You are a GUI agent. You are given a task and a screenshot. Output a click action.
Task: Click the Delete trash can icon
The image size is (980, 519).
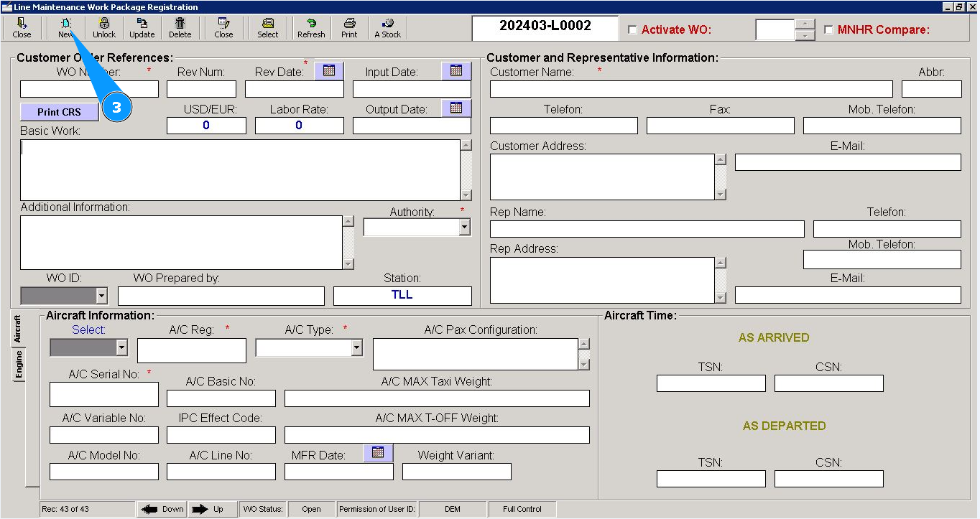[180, 27]
